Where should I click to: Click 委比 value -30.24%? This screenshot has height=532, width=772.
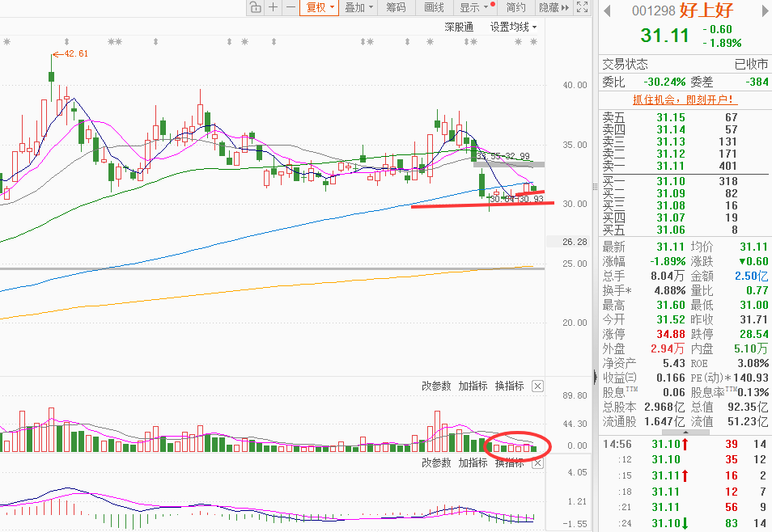coord(664,82)
